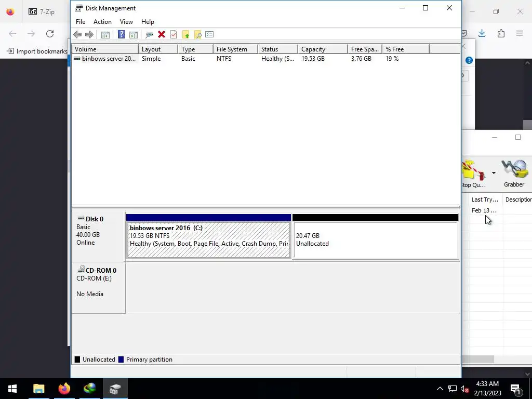532x399 pixels.
Task: Select the CD-ROM 0 label panel
Action: point(98,288)
